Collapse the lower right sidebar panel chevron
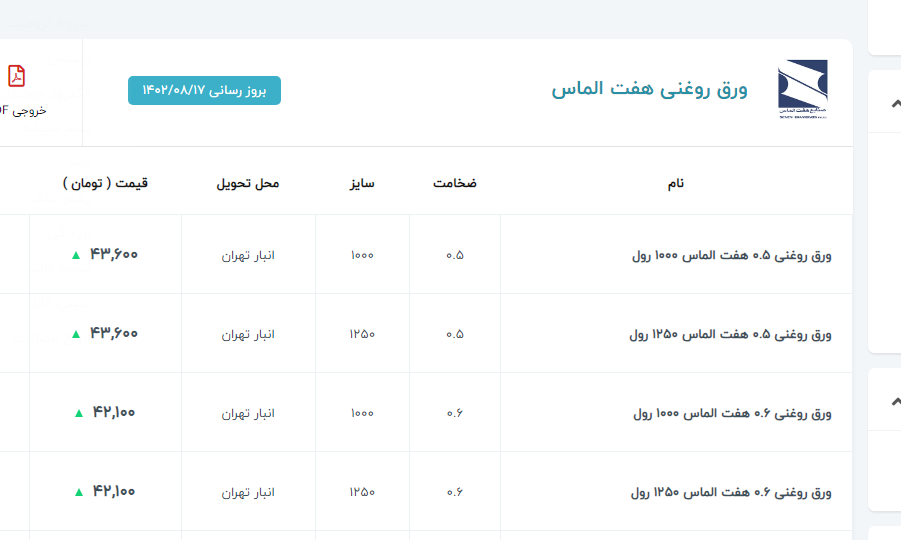This screenshot has height=540, width=901. coord(895,400)
